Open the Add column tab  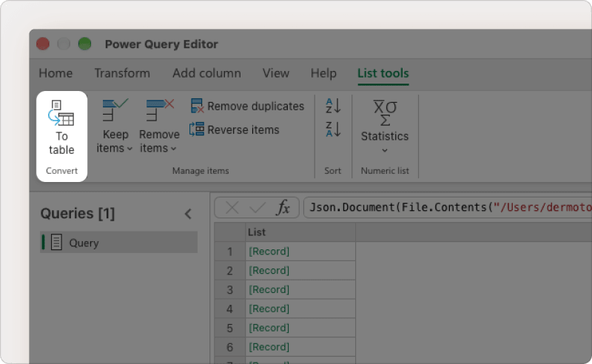(x=206, y=73)
